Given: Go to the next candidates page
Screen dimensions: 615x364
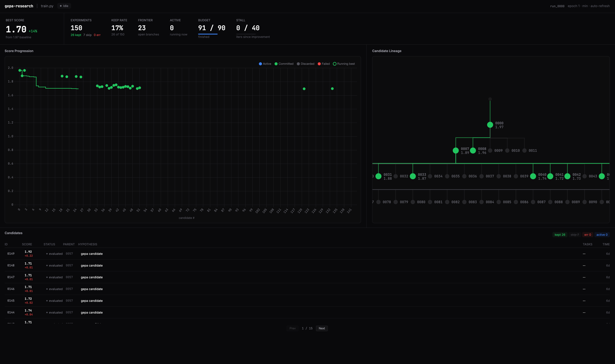Looking at the screenshot, I should coord(322,328).
